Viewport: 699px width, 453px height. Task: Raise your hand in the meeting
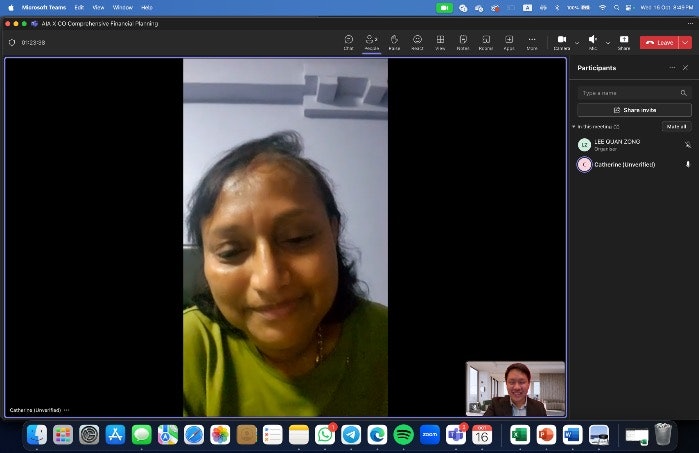(394, 41)
